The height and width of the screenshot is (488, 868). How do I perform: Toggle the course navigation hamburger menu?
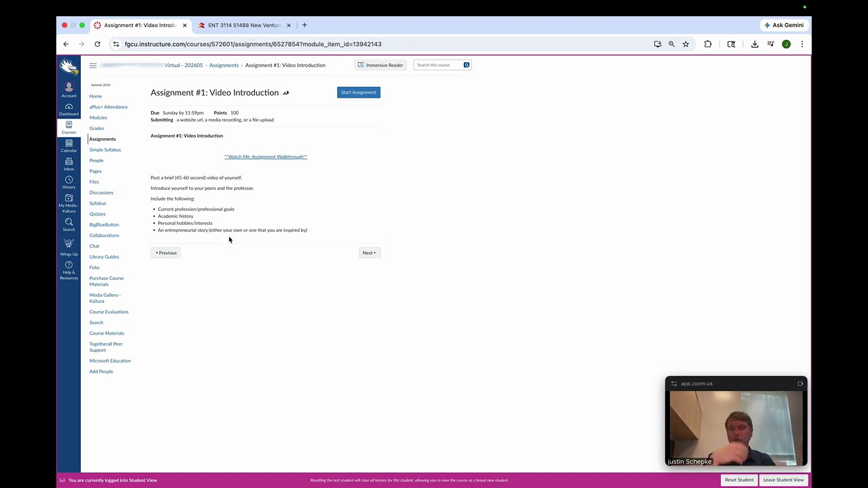click(93, 65)
